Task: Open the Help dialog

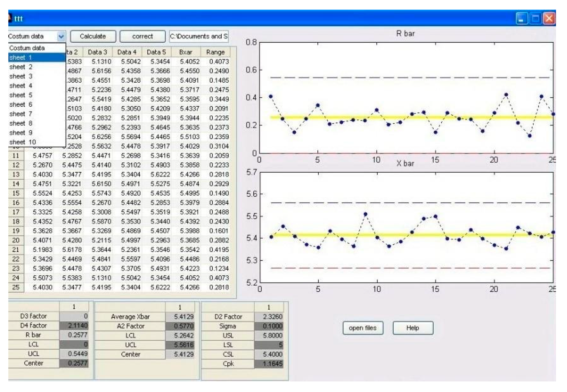Action: (x=413, y=328)
